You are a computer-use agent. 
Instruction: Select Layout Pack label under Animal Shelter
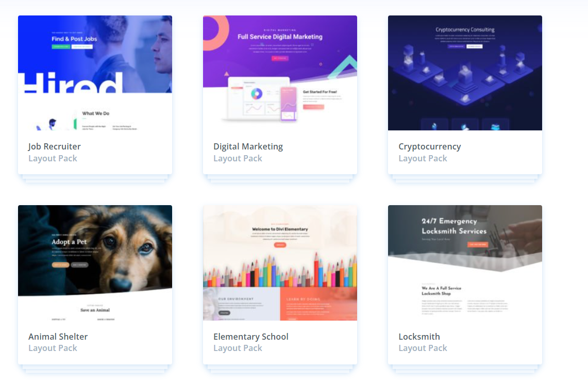(x=53, y=348)
